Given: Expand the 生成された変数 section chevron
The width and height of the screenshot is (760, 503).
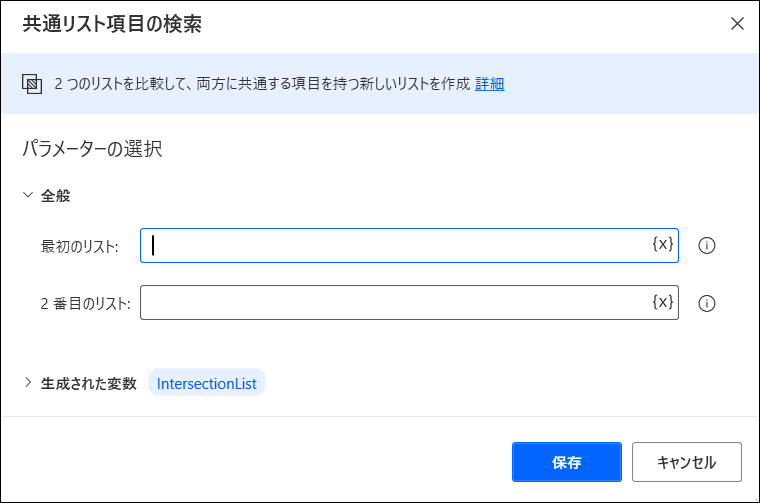Looking at the screenshot, I should pos(28,383).
